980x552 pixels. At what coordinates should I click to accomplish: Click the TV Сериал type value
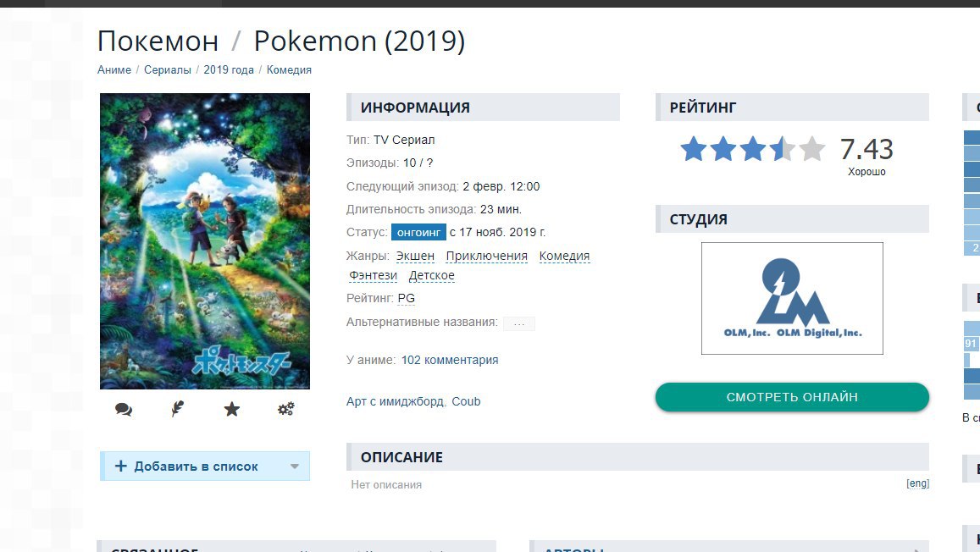tap(404, 140)
